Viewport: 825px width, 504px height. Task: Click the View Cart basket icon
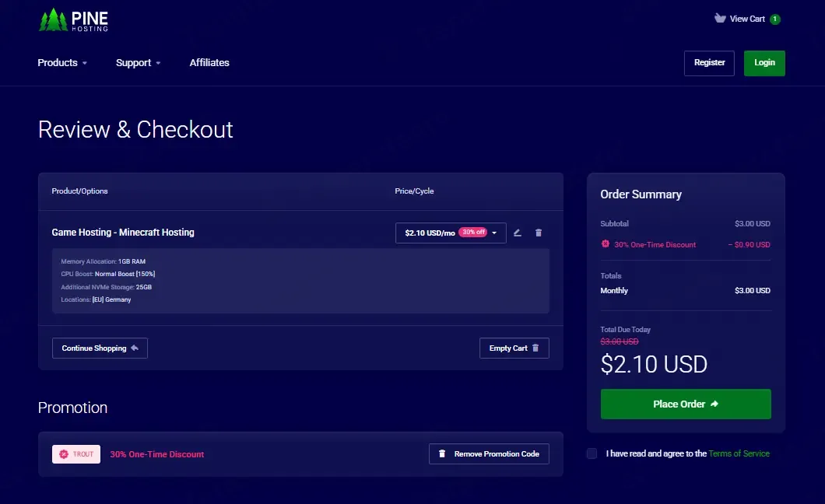point(720,19)
